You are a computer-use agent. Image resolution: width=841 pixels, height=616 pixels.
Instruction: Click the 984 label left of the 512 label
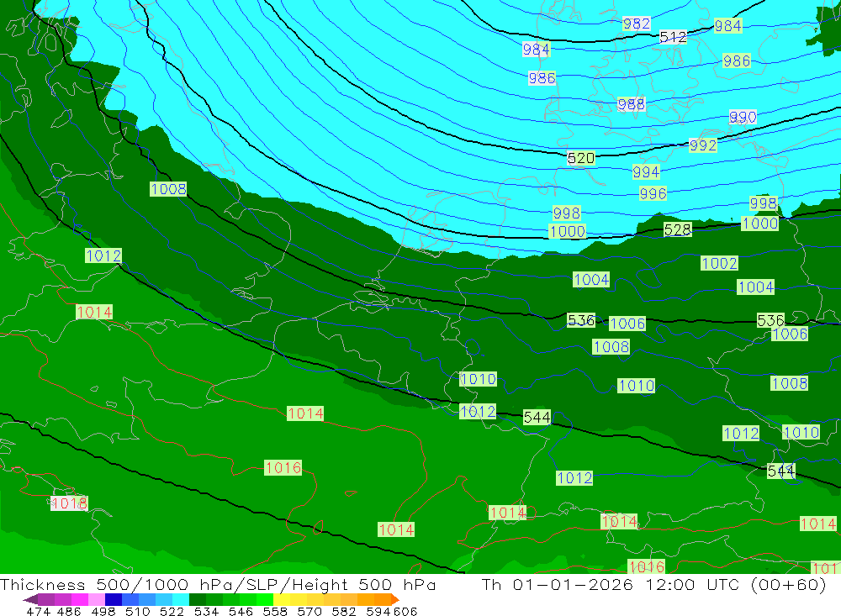(537, 50)
